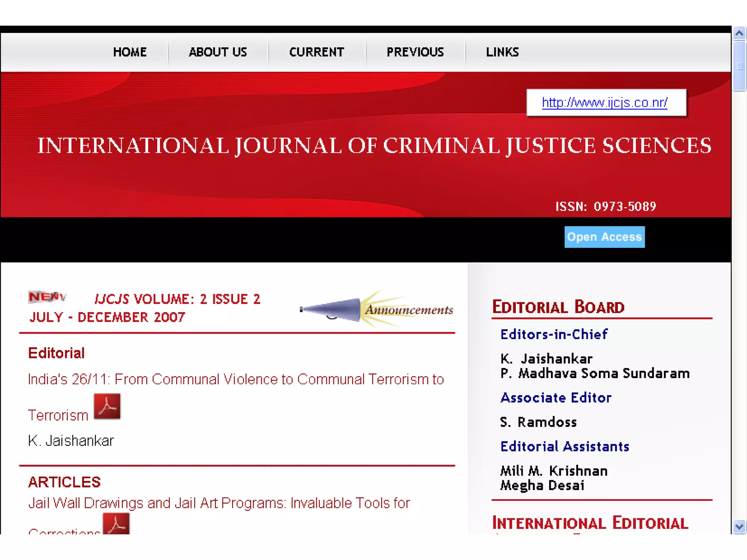Image resolution: width=747 pixels, height=560 pixels.
Task: Click the Open Access badge
Action: tap(604, 237)
